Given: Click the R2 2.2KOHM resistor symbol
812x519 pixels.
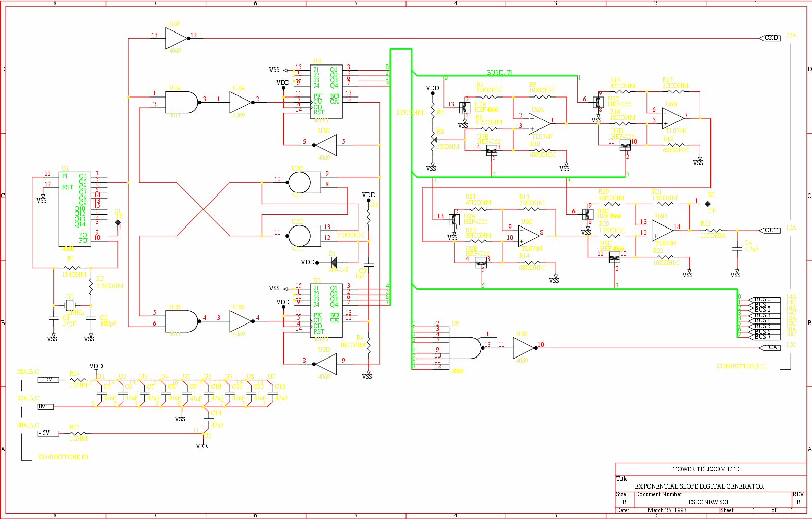Looking at the screenshot, I should click(91, 286).
